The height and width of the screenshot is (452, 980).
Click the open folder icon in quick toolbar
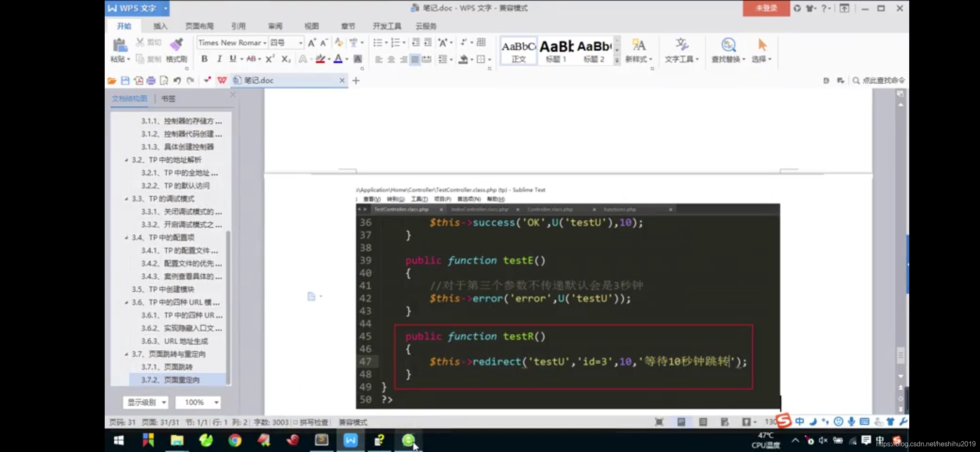click(x=112, y=81)
